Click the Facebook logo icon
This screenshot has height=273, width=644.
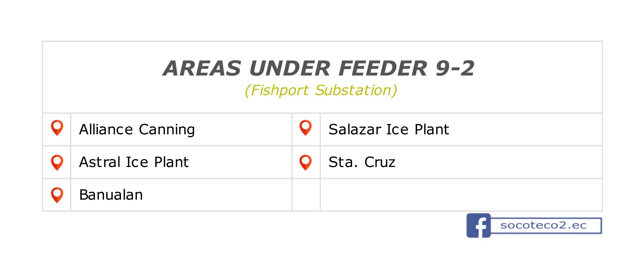478,226
